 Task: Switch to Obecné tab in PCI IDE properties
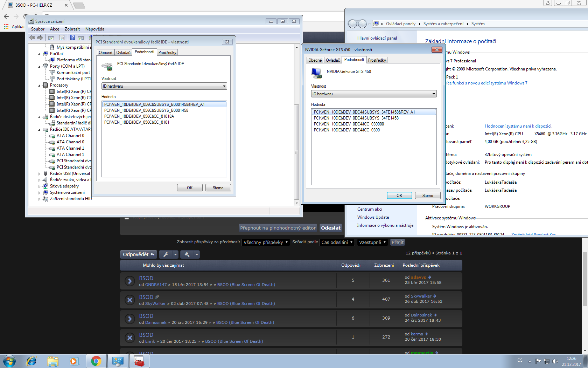[x=105, y=53]
